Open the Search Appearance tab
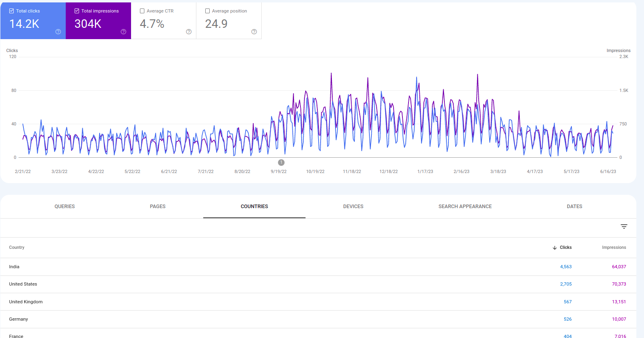The height and width of the screenshot is (338, 644). tap(465, 207)
